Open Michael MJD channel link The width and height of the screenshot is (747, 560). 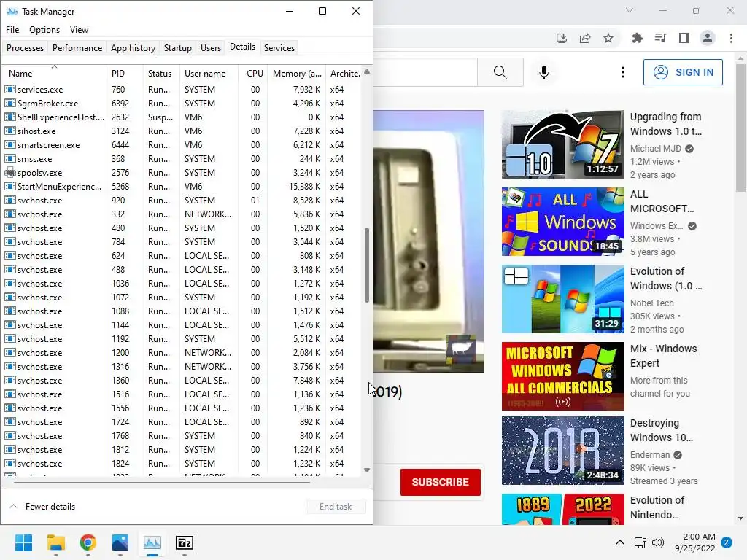(656, 149)
